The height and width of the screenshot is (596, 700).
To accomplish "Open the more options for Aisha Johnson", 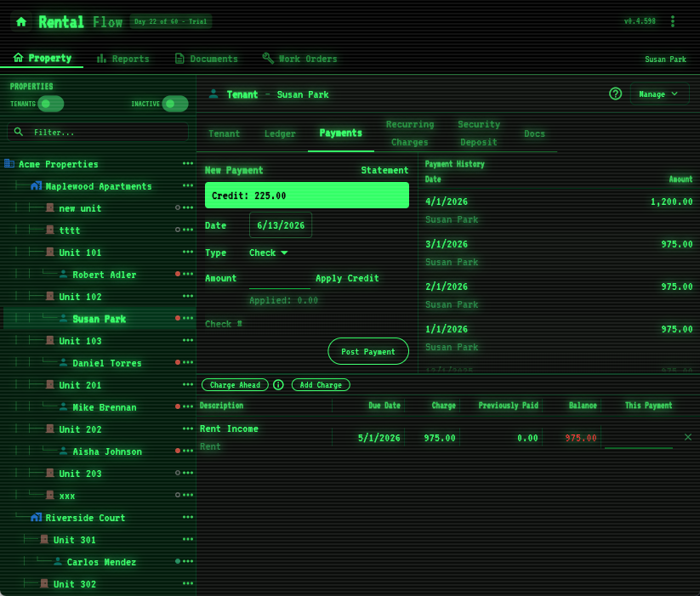I will (188, 451).
